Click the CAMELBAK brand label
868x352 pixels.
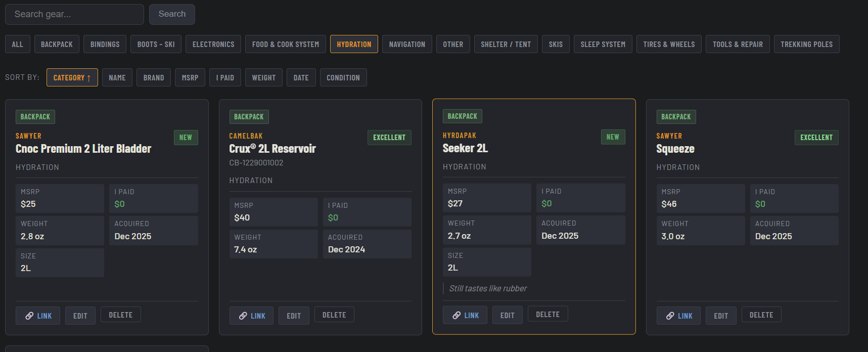click(246, 136)
